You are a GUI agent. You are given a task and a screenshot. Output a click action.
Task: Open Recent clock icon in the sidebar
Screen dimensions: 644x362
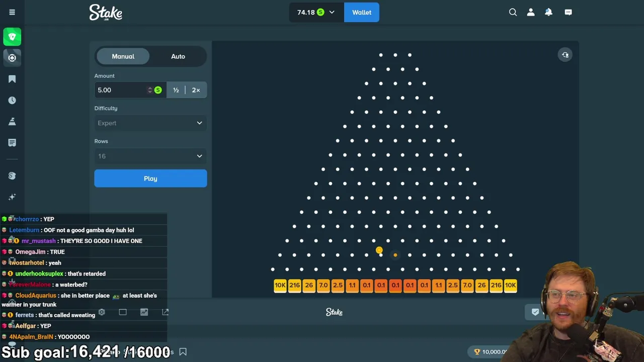(12, 100)
